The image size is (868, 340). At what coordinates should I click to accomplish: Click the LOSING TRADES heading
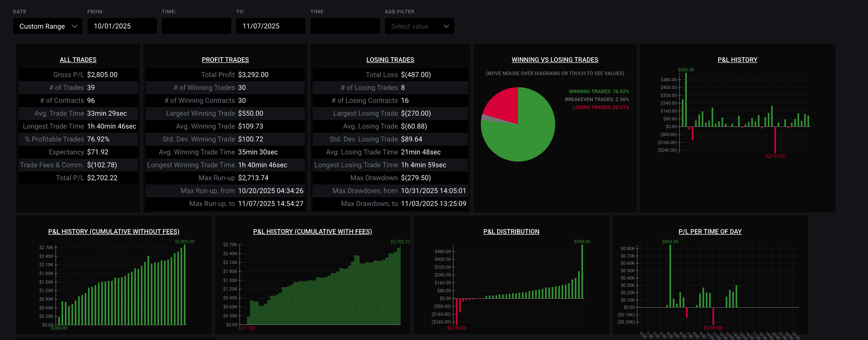(390, 59)
